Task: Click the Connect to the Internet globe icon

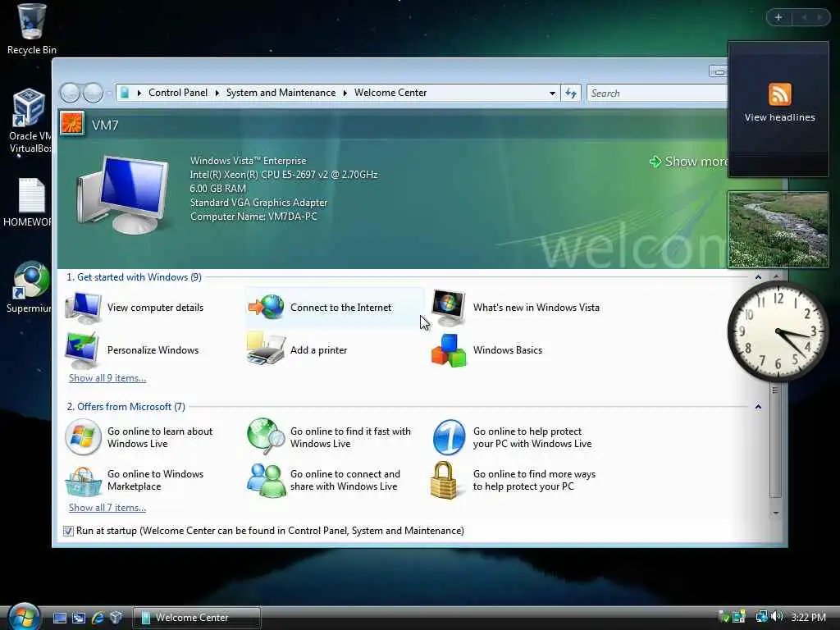Action: [x=267, y=307]
